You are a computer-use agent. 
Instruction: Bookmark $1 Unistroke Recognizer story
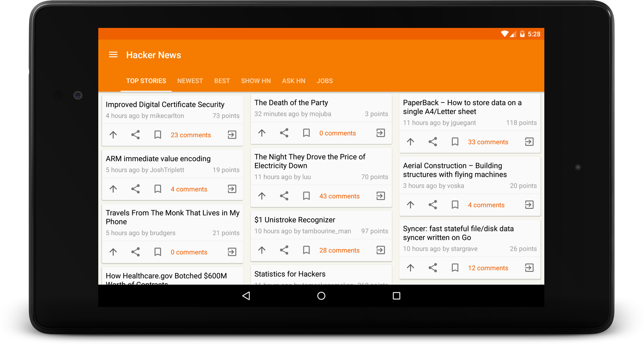click(307, 250)
